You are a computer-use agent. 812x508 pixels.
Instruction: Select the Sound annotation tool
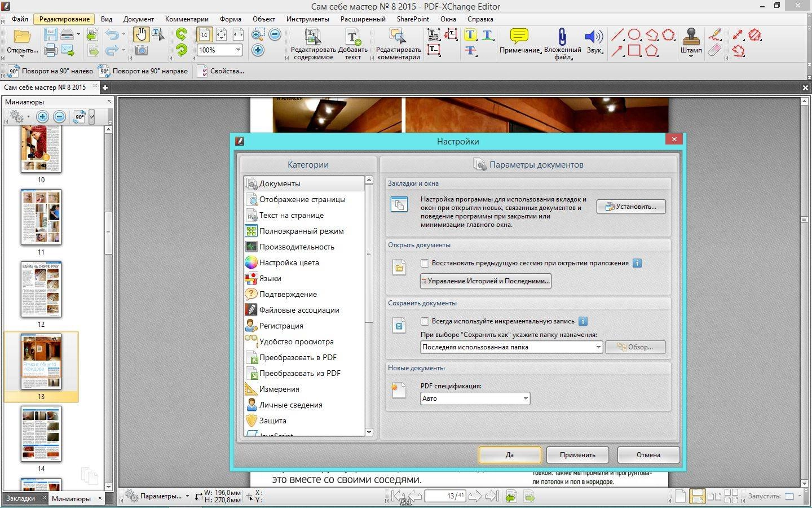coord(594,41)
